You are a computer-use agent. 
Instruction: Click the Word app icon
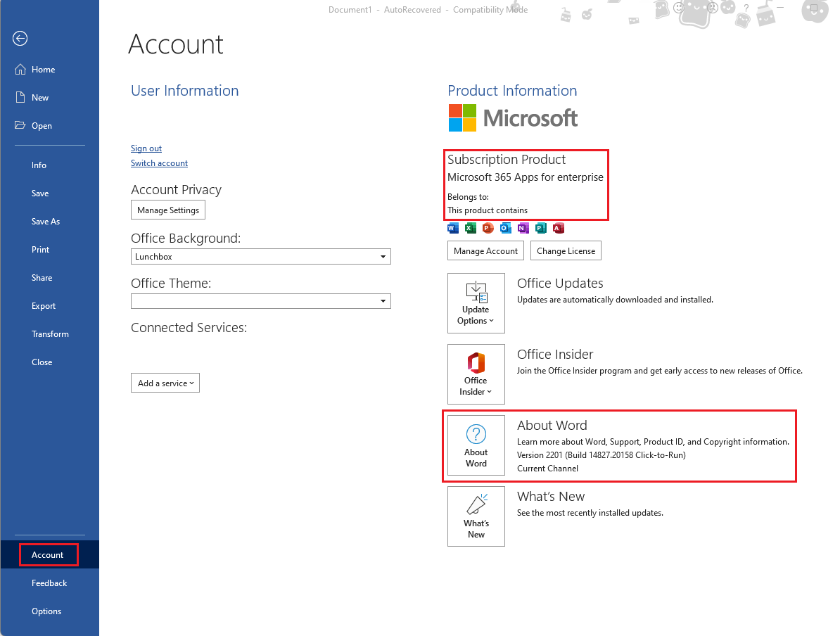coord(453,228)
